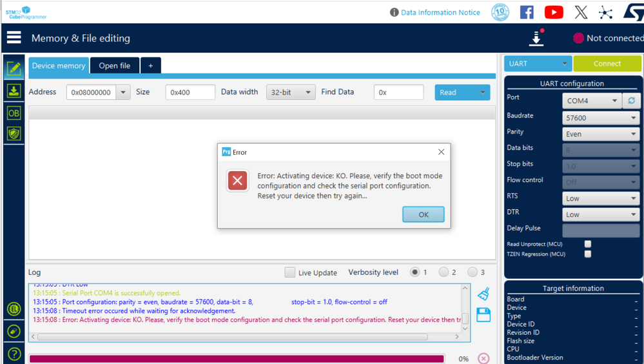Screen dimensions: 644x364
Task: Click the Not connected status indicator
Action: [x=609, y=38]
